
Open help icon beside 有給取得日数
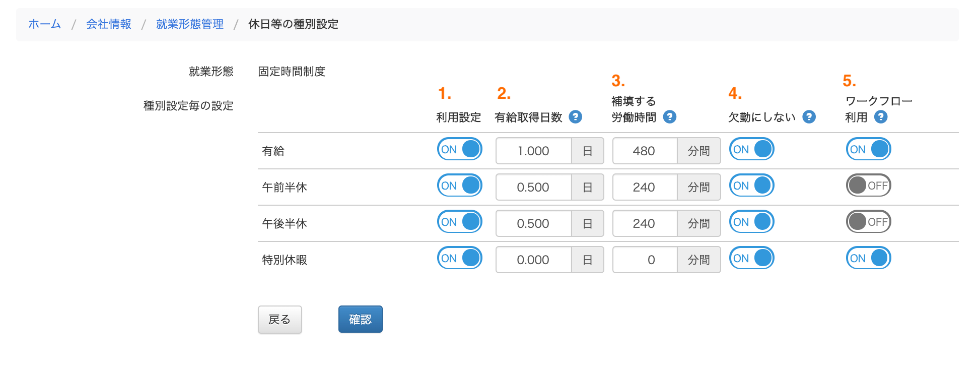click(x=575, y=117)
